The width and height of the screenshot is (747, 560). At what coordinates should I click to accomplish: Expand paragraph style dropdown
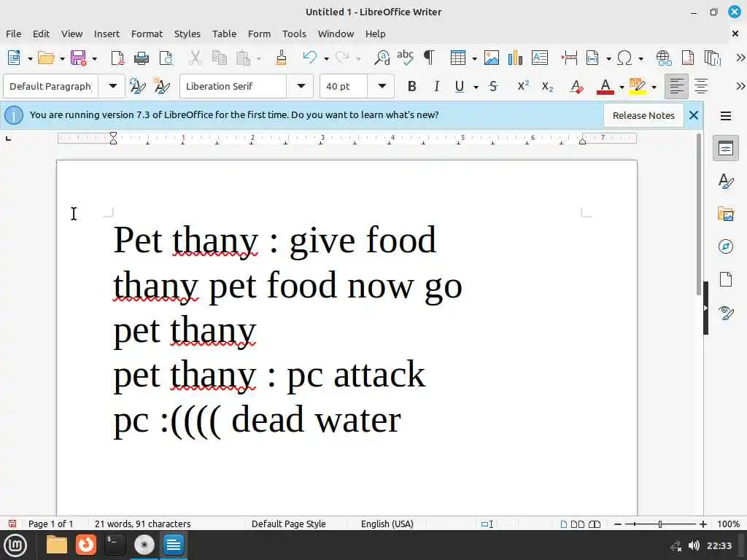tap(113, 86)
